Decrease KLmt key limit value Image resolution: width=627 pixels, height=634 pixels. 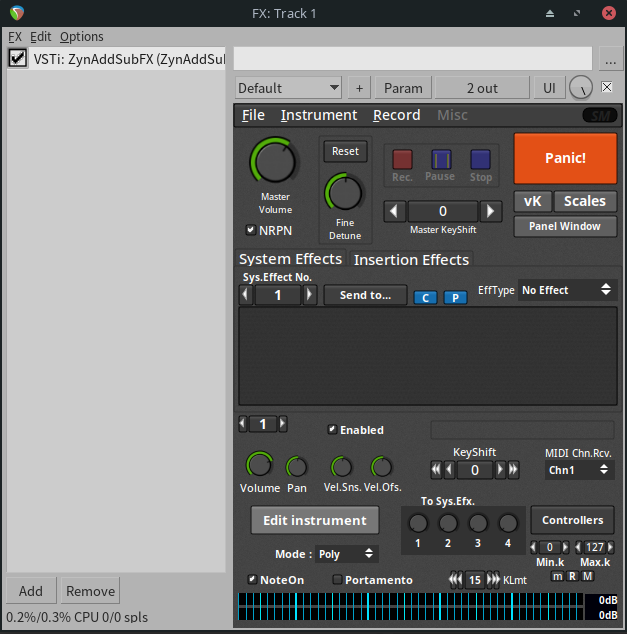[x=456, y=580]
